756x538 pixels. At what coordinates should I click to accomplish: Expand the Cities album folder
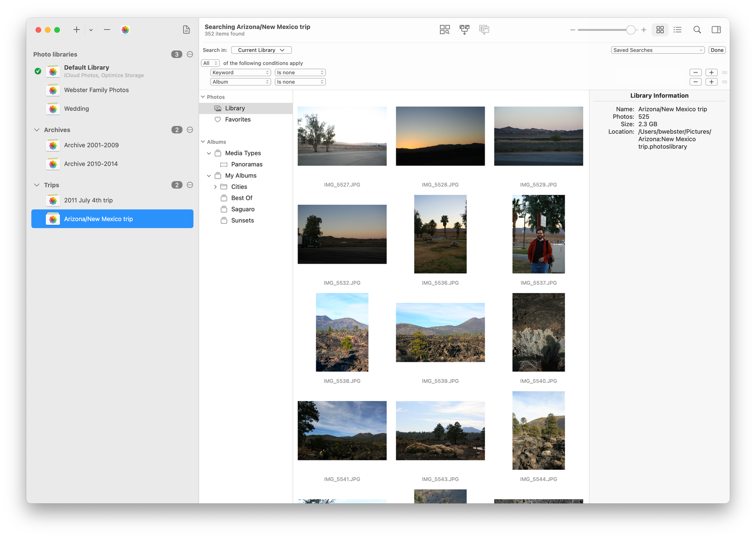click(x=215, y=187)
